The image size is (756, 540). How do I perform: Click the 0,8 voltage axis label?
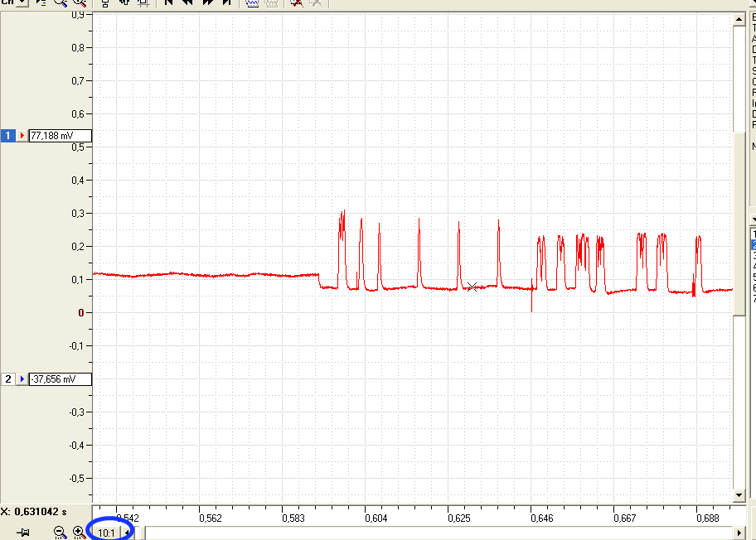(x=78, y=48)
